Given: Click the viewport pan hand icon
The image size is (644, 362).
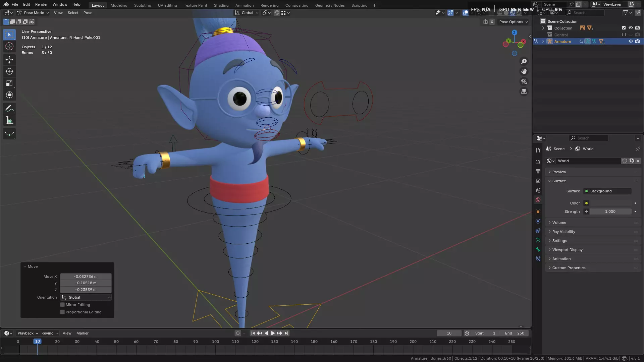Looking at the screenshot, I should (x=524, y=71).
